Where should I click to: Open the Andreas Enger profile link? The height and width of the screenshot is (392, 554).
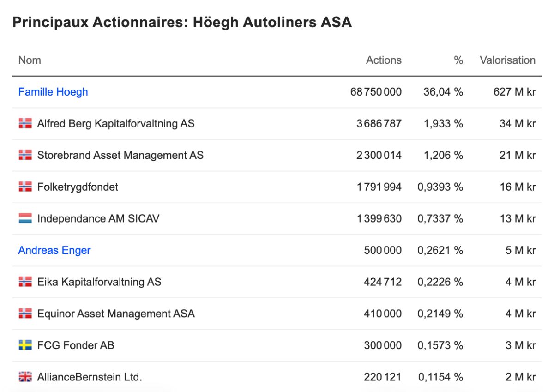tap(54, 250)
